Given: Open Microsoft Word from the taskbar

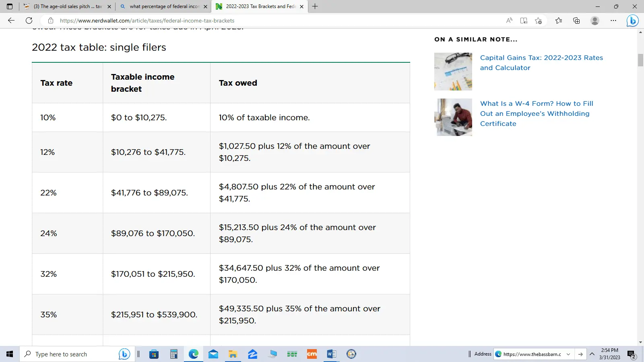Looking at the screenshot, I should click(332, 354).
